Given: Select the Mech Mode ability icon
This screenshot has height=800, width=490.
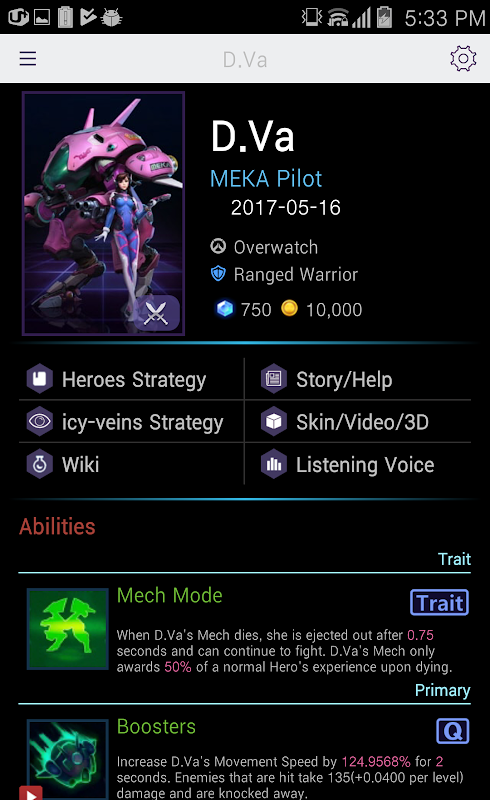Looking at the screenshot, I should tap(67, 629).
